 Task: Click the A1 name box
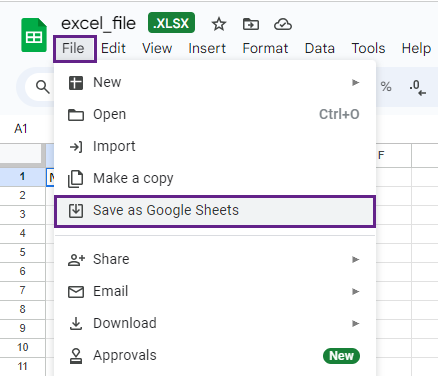(x=21, y=129)
